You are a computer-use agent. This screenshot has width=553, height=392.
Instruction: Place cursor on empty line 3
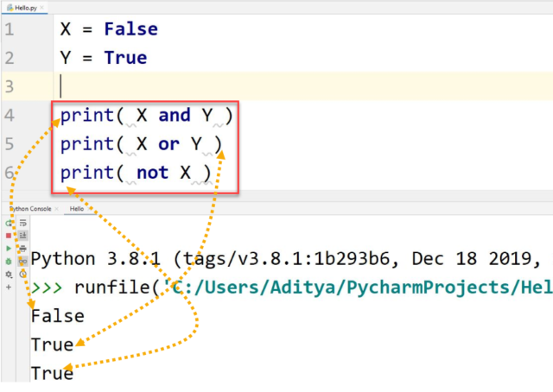[x=173, y=86]
